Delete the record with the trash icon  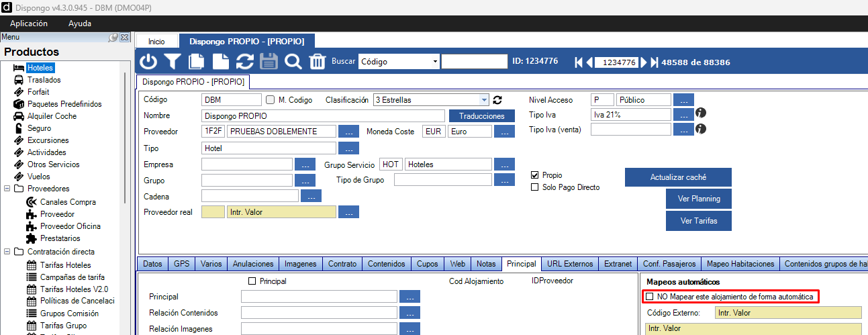click(x=317, y=62)
